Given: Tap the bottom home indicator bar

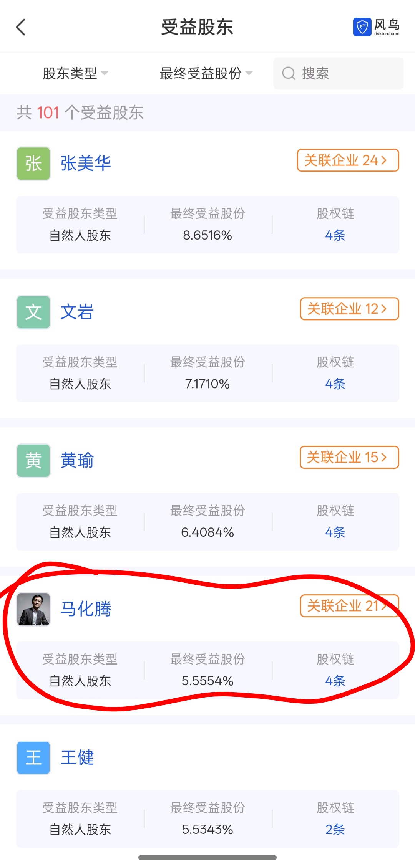Looking at the screenshot, I should point(207,858).
